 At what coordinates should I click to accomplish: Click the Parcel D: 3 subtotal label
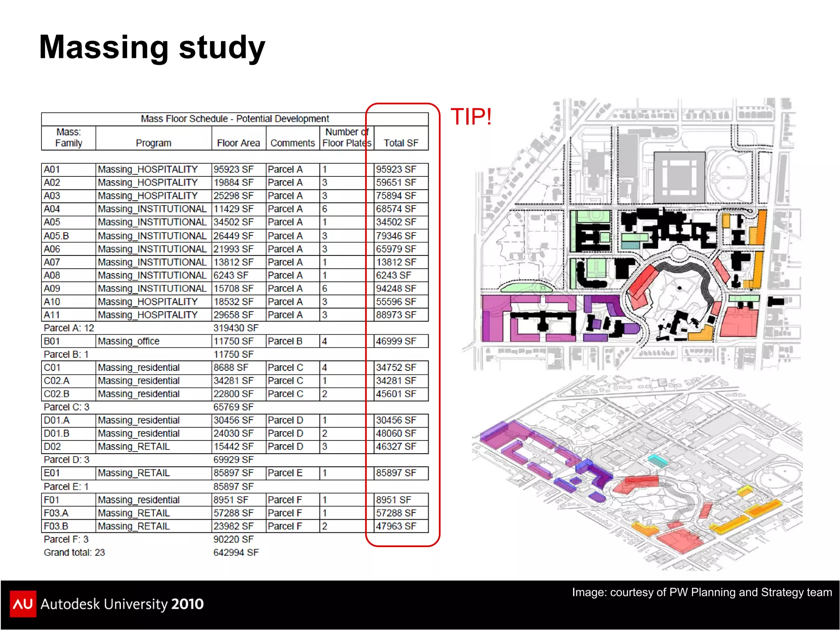pos(66,460)
